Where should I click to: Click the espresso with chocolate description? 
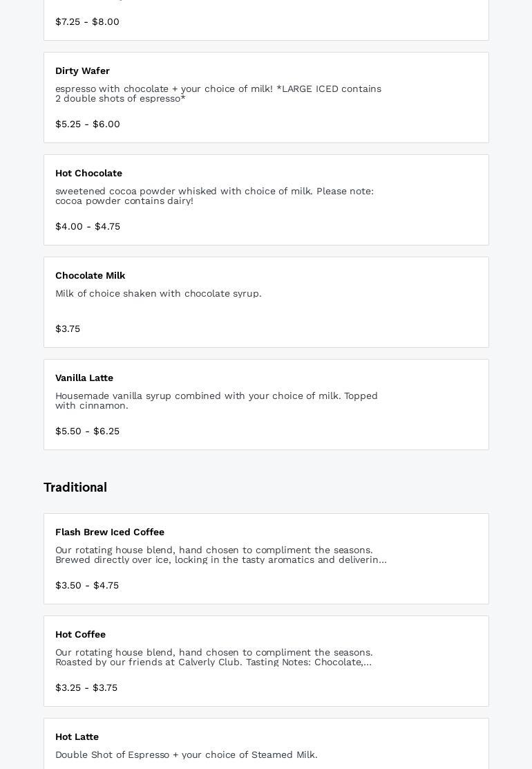point(218,93)
